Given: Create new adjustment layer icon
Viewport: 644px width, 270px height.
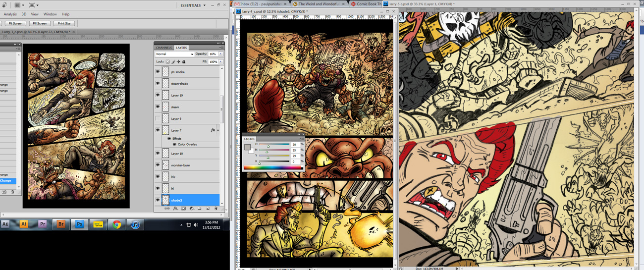Looking at the screenshot, I should point(192,209).
